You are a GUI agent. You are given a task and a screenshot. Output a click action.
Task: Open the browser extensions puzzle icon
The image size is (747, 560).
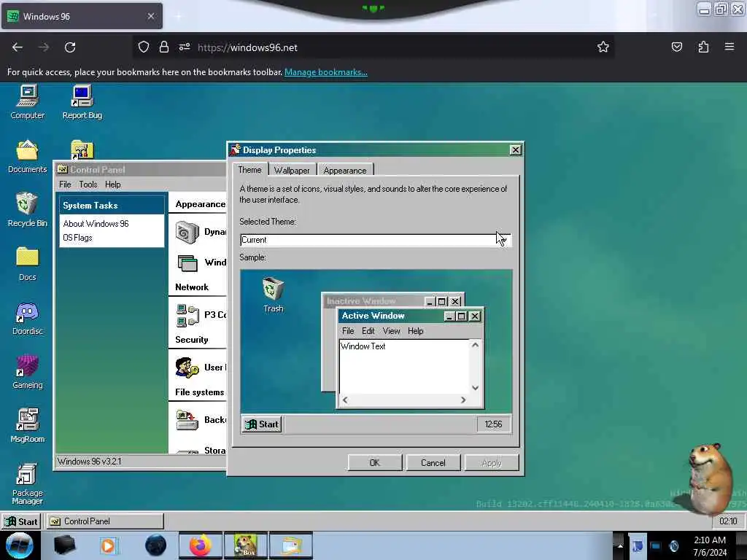pos(703,47)
